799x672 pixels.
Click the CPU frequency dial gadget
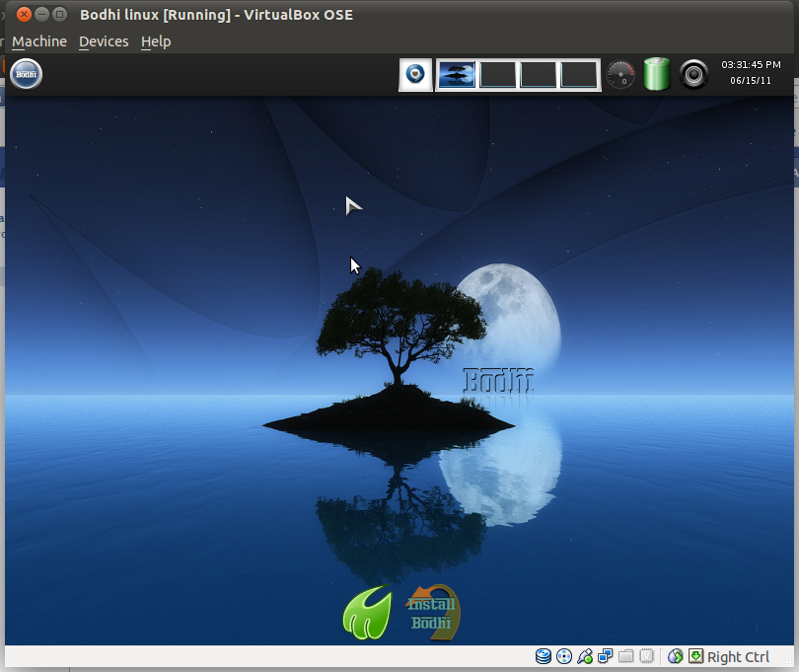(621, 74)
